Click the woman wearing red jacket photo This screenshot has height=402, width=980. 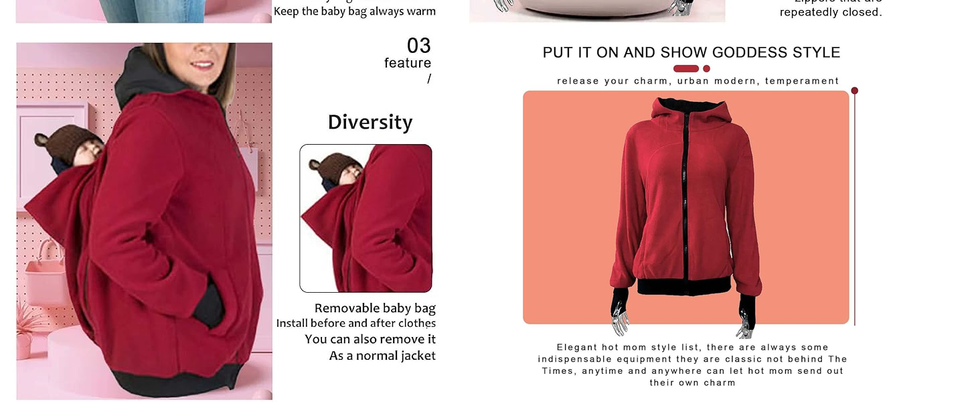(144, 221)
